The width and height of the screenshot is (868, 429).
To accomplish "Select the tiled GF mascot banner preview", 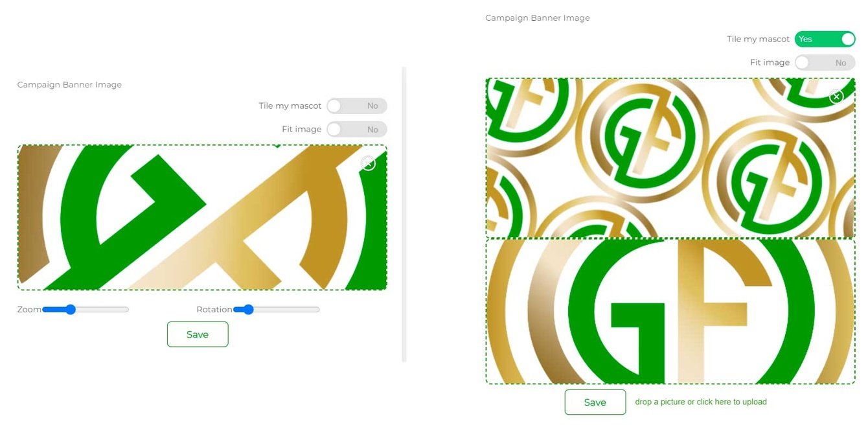I will point(670,157).
